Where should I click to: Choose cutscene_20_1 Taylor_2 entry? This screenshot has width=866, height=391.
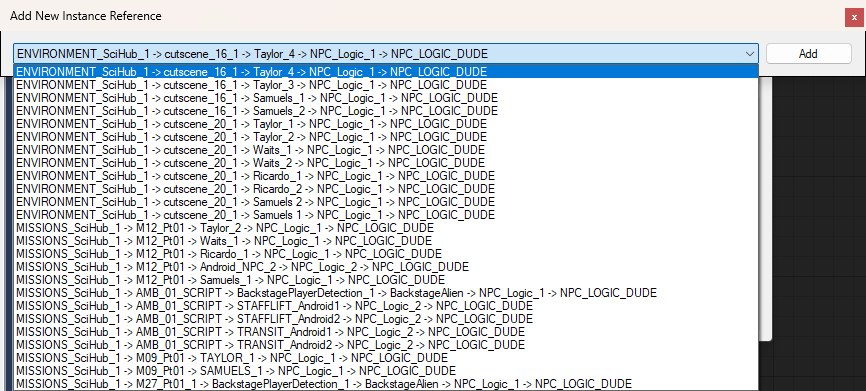pos(386,136)
